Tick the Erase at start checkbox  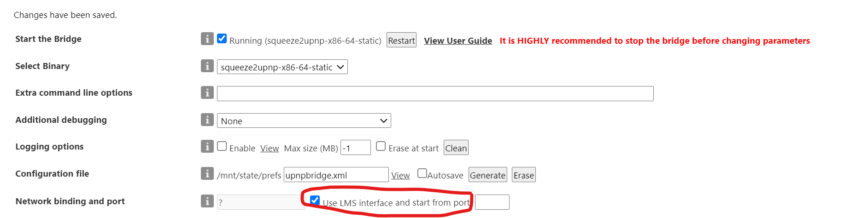pyautogui.click(x=381, y=146)
